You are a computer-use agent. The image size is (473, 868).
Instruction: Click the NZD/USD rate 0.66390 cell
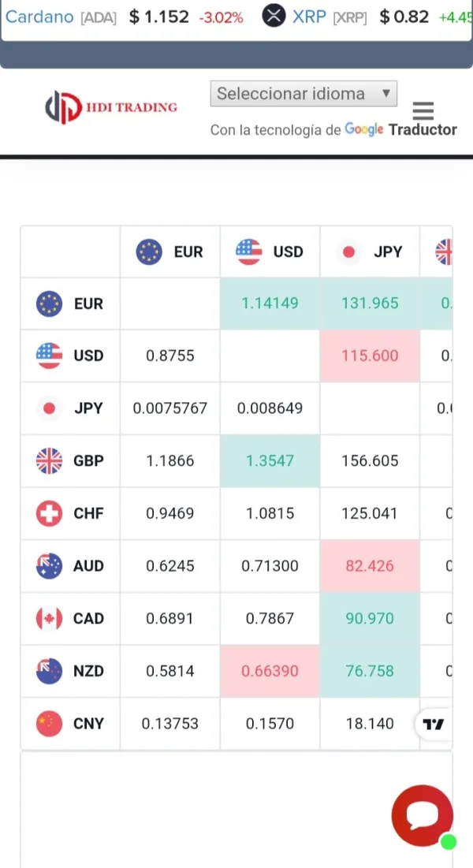(270, 671)
